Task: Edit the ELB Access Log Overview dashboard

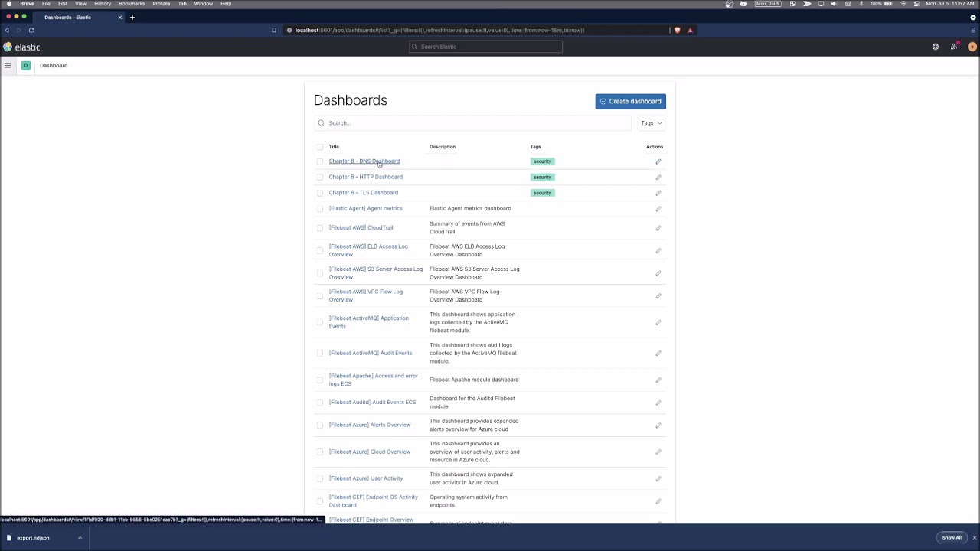Action: click(x=658, y=250)
